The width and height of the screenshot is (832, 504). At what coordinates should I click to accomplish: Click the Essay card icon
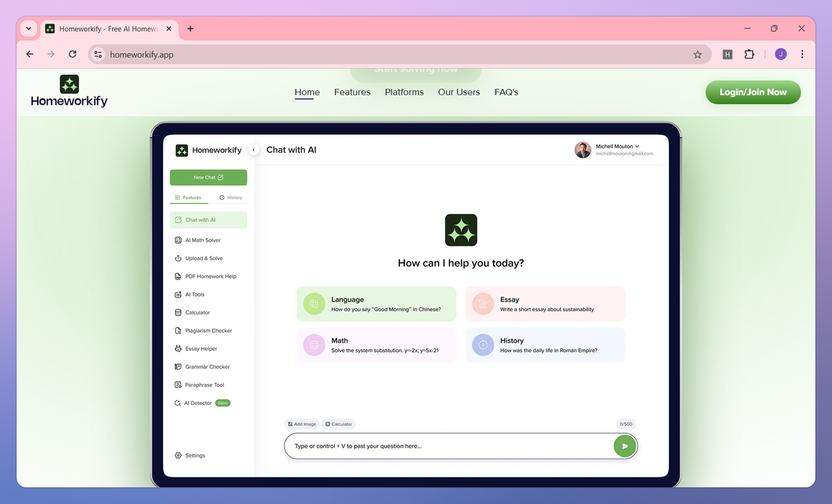coord(483,304)
